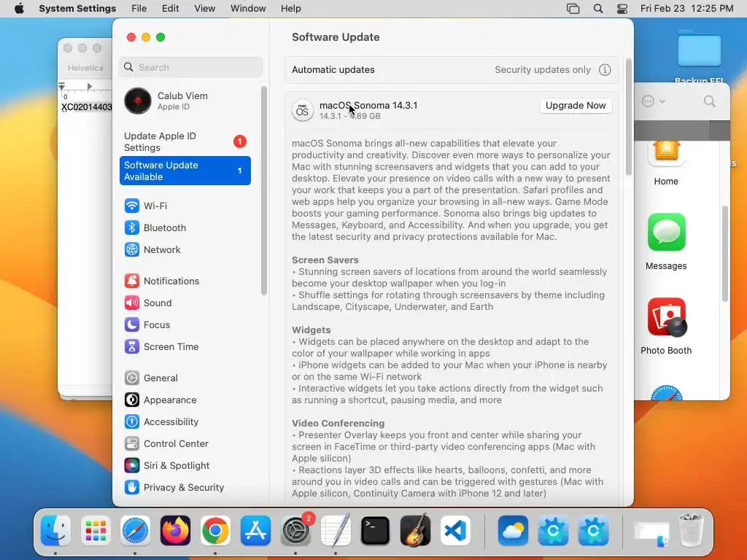747x560 pixels.
Task: Click Upgrade Now button
Action: (x=576, y=106)
